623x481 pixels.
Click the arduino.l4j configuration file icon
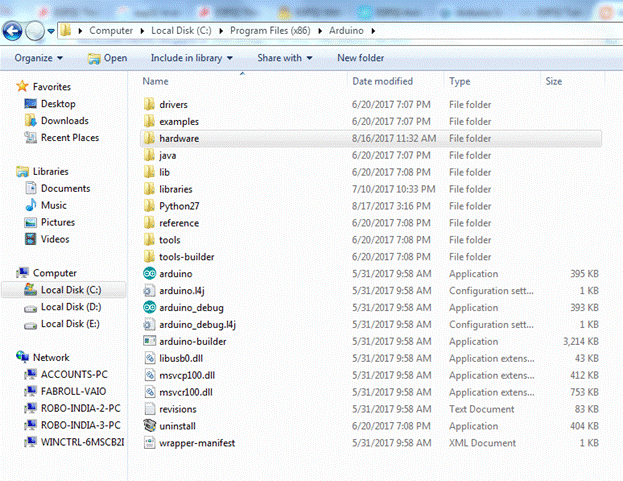[x=149, y=290]
